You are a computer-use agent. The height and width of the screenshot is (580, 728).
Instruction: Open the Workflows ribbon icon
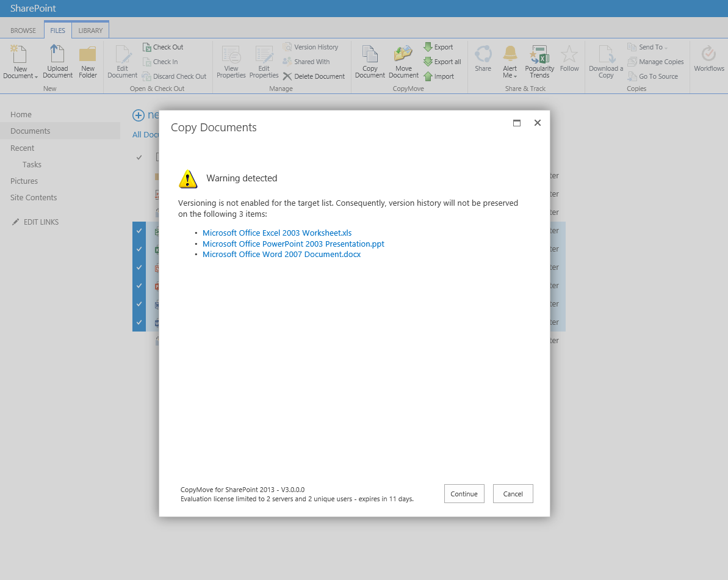[709, 59]
